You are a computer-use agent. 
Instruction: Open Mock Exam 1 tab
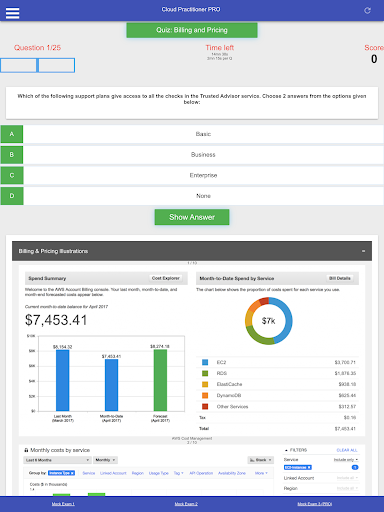pyautogui.click(x=63, y=504)
